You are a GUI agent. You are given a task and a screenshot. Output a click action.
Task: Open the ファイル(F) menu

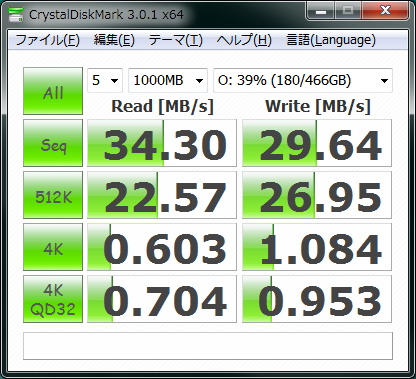pos(47,40)
